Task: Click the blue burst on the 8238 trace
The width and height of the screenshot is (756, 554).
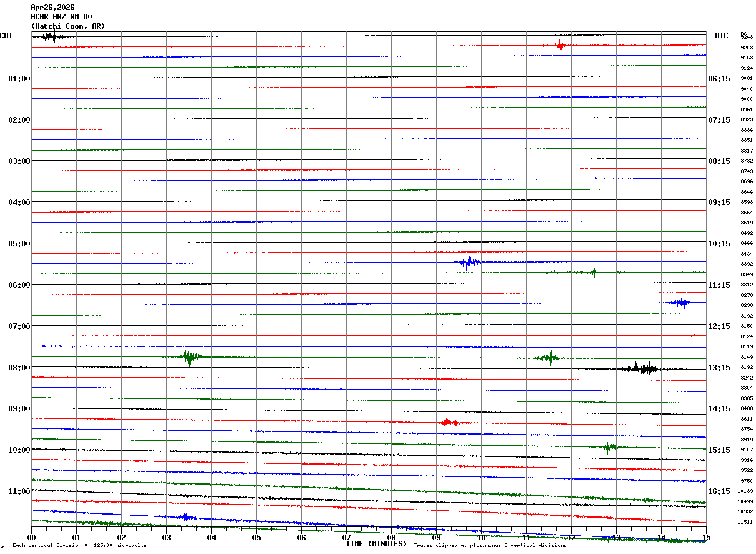Action: (680, 303)
